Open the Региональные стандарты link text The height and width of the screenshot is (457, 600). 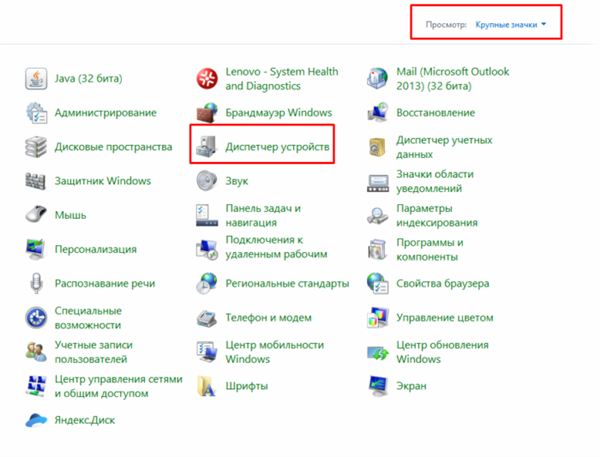(287, 283)
